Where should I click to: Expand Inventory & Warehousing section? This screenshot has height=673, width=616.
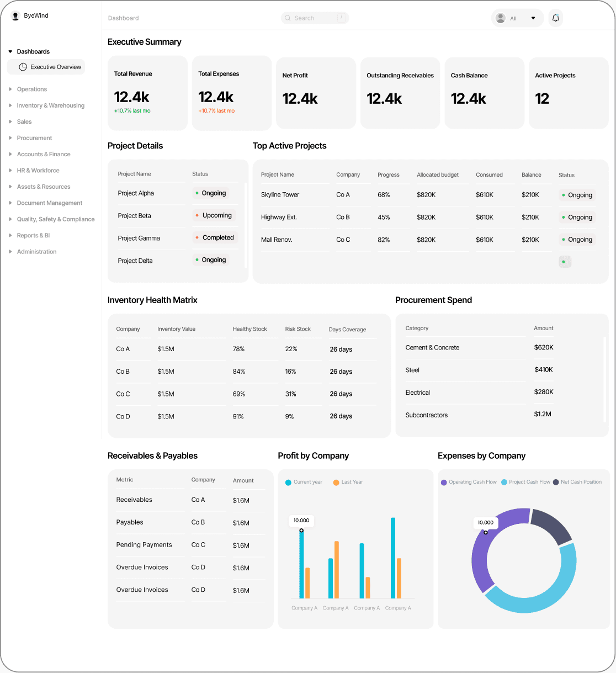[x=10, y=105]
